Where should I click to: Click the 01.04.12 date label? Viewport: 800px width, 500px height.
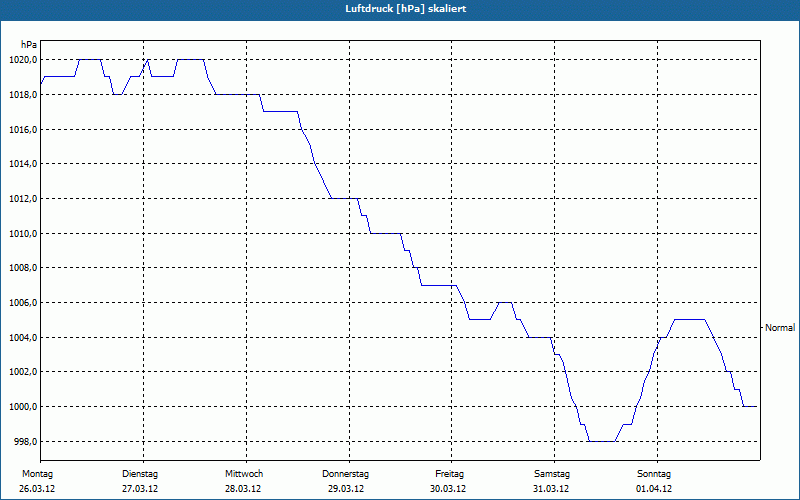pos(654,489)
